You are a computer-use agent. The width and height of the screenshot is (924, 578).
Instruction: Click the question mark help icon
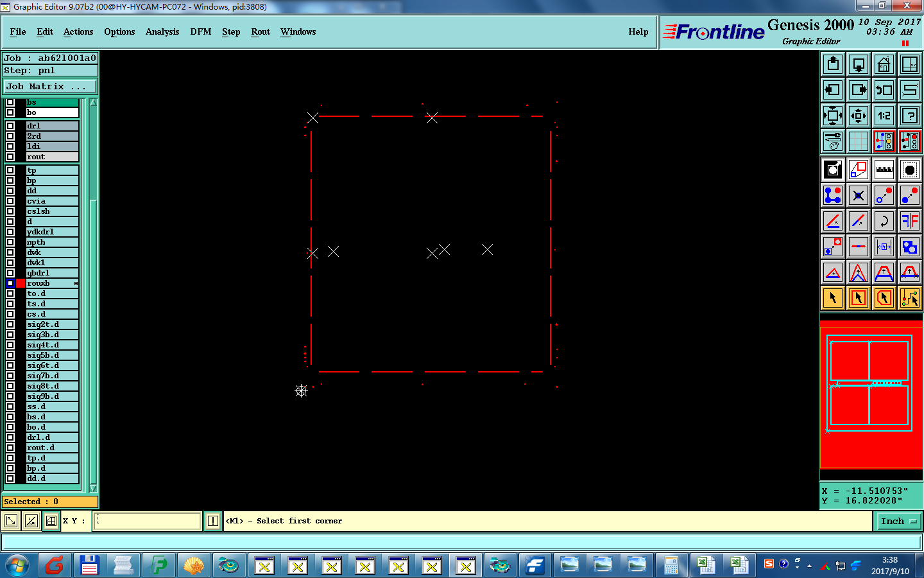pos(910,116)
